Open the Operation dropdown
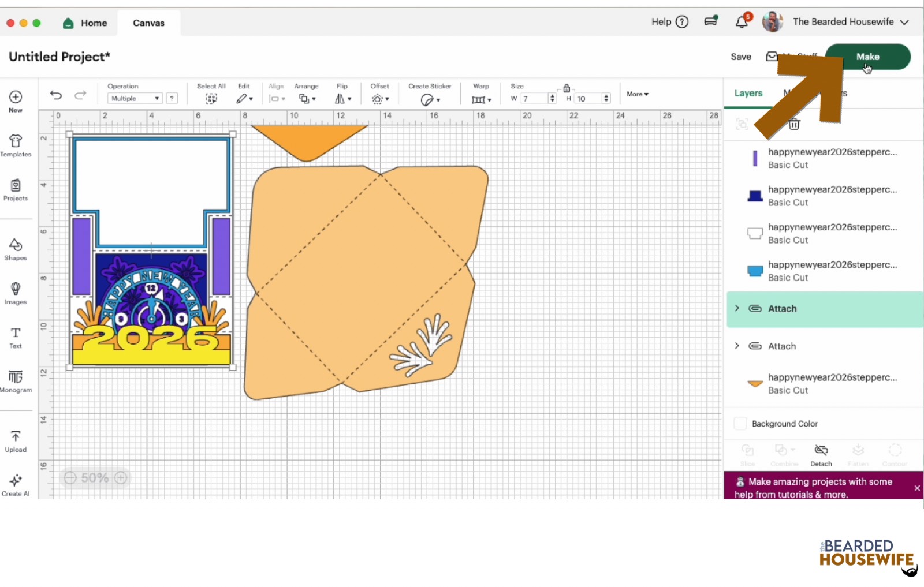 (135, 99)
